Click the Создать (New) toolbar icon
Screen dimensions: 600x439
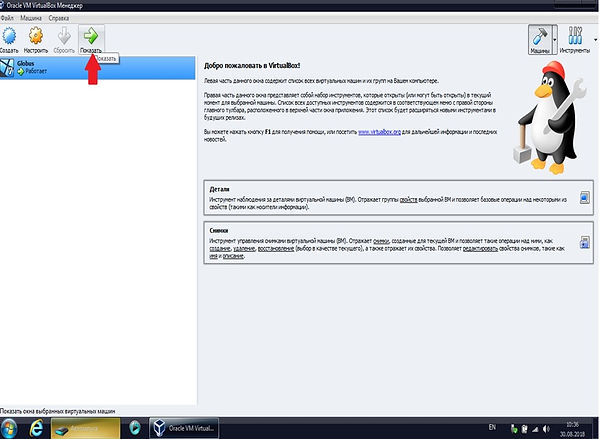point(9,36)
